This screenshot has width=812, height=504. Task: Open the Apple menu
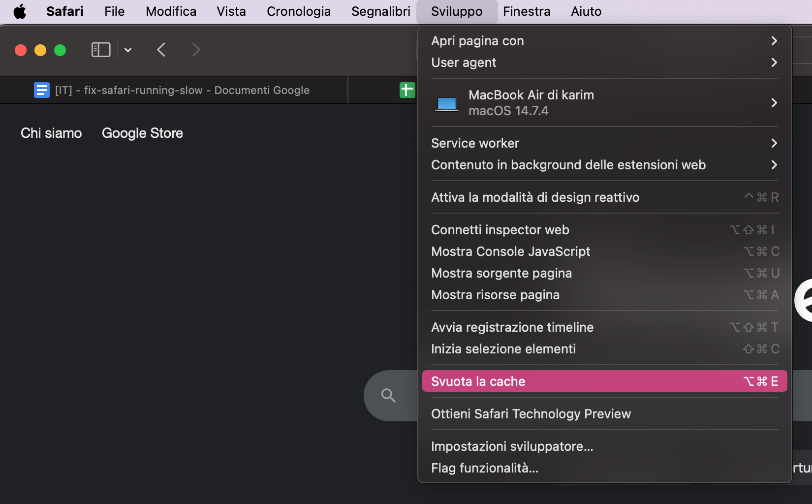tap(20, 11)
